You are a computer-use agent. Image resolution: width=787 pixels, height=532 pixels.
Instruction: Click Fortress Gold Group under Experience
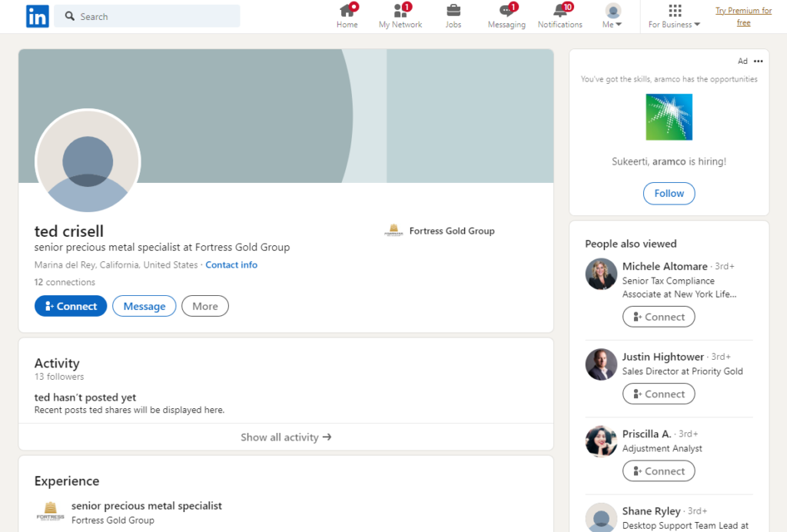[113, 520]
